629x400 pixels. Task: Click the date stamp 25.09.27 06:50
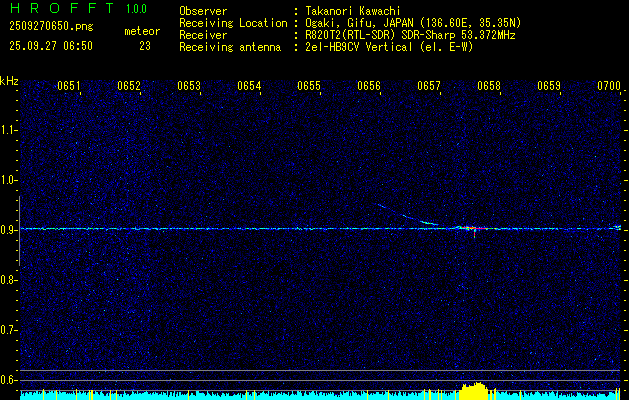click(x=51, y=46)
